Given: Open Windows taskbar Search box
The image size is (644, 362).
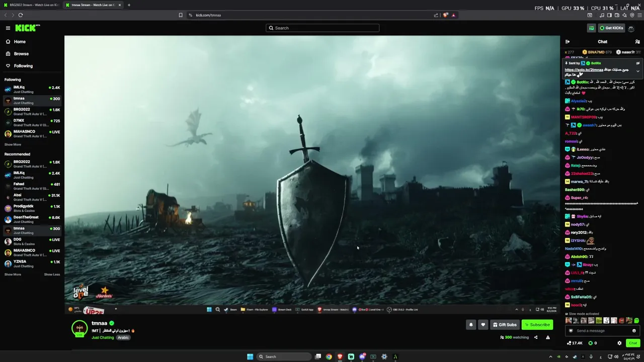Looking at the screenshot, I should click(x=284, y=356).
